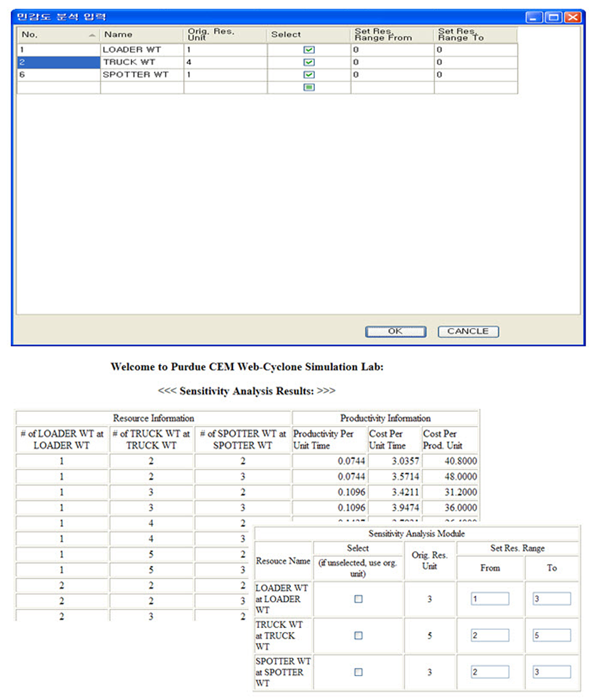Check the SPOTTER WT at SPOTTER WT box

(358, 672)
